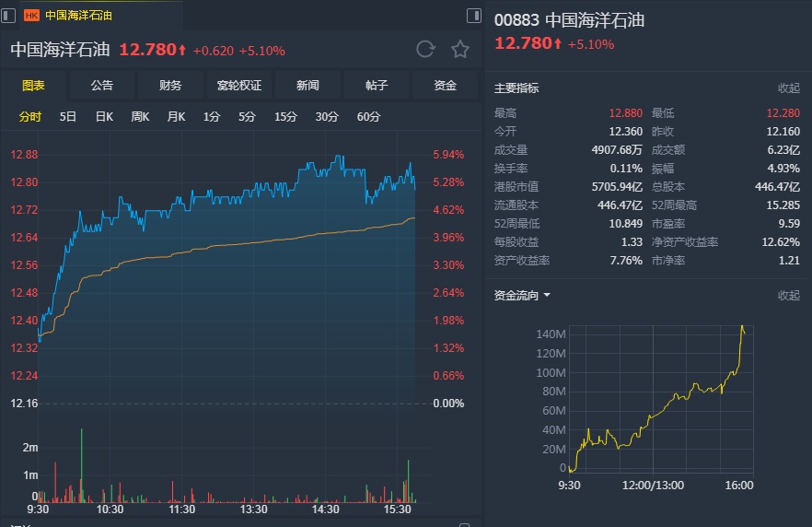Select the 30分 chart period
Screen dimensions: 812x527
pos(327,117)
